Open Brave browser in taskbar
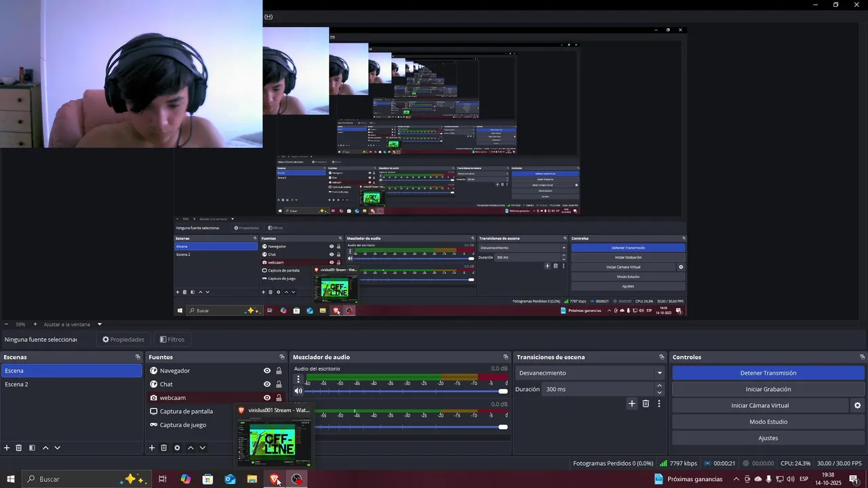Screen dimensions: 868x488 275,479
